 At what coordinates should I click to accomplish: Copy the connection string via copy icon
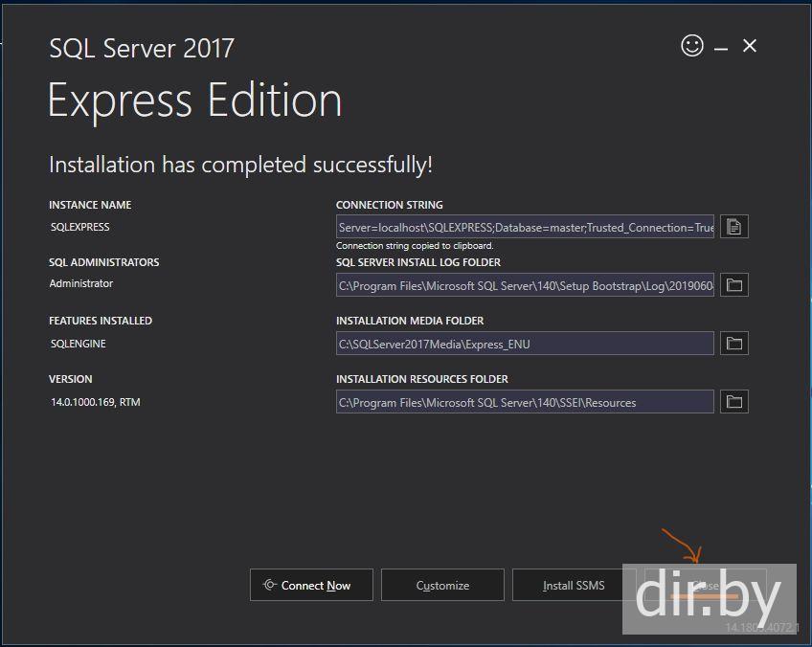point(733,227)
